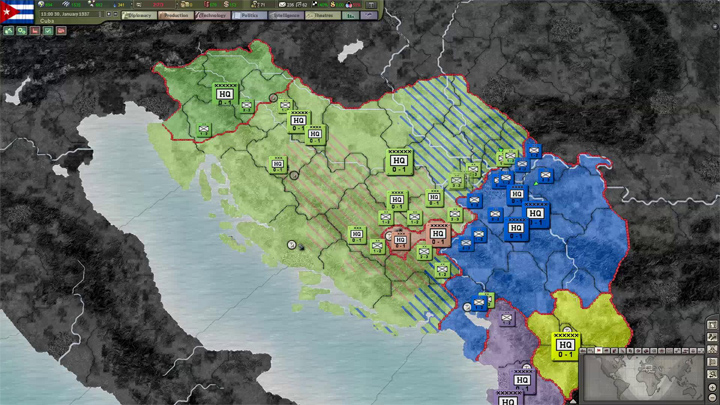Click the national unity icon
The width and height of the screenshot is (720, 405).
tap(349, 5)
